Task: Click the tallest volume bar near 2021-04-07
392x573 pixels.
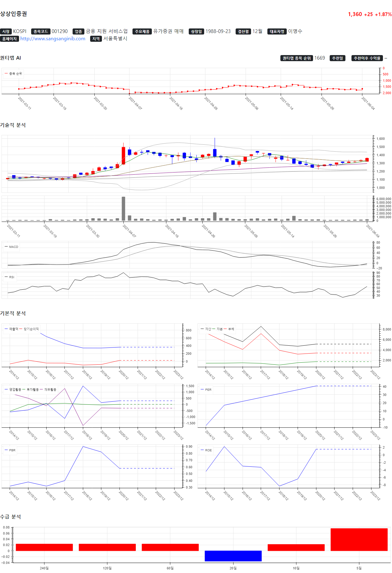Action: pyautogui.click(x=123, y=209)
